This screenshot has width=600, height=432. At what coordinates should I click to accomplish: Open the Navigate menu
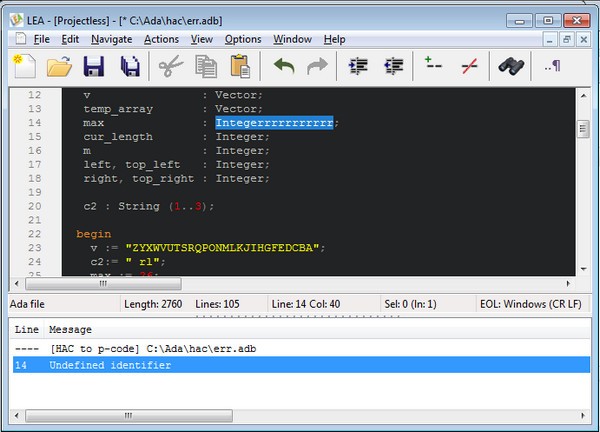click(x=111, y=39)
